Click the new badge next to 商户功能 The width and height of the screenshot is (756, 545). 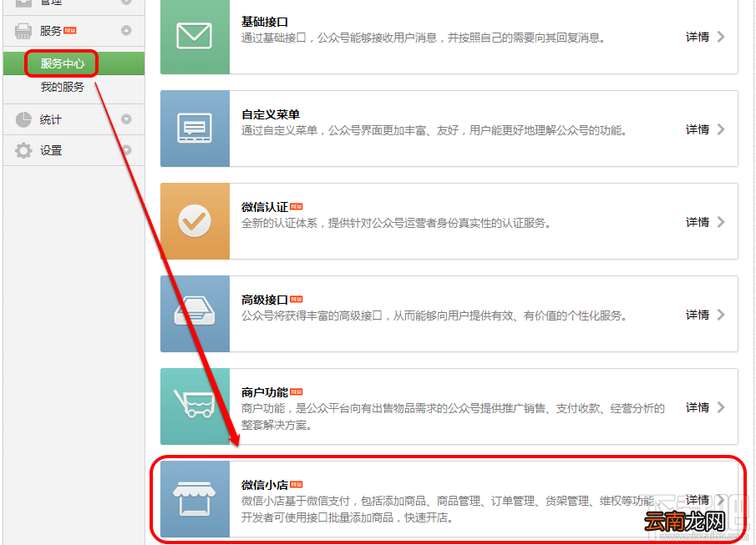296,391
